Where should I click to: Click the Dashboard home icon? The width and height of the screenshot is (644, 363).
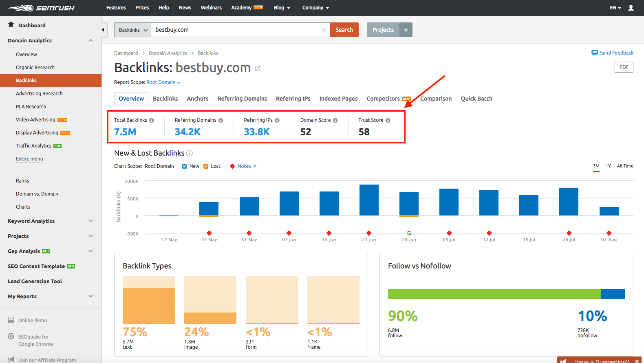[x=11, y=25]
